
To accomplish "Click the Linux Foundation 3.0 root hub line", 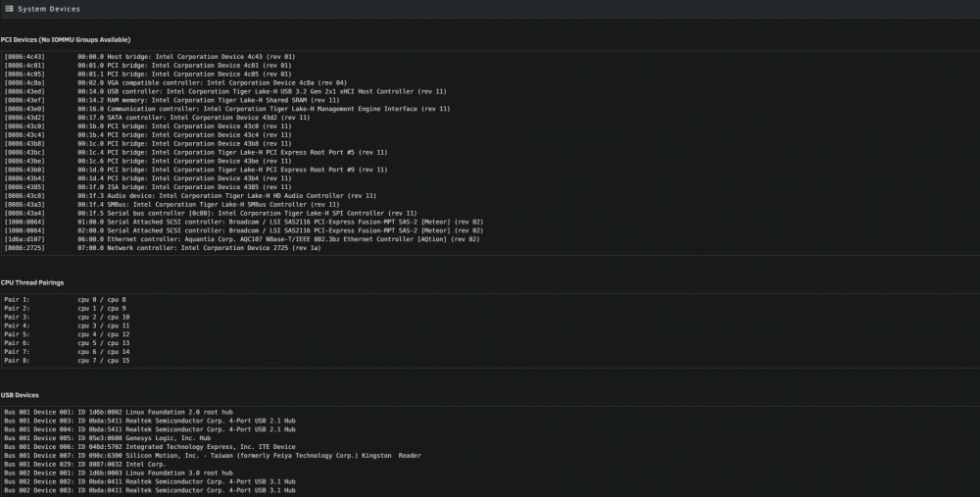I will click(119, 473).
